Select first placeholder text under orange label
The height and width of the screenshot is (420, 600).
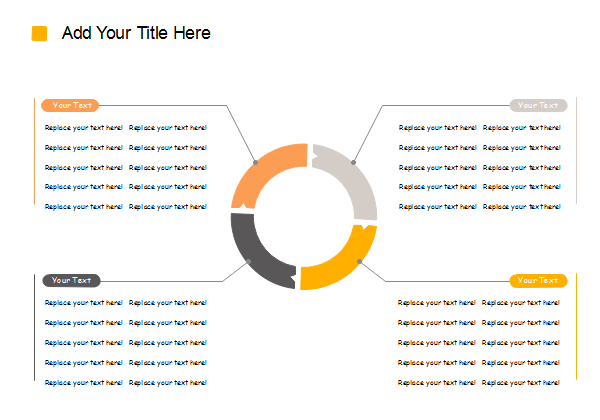click(84, 128)
